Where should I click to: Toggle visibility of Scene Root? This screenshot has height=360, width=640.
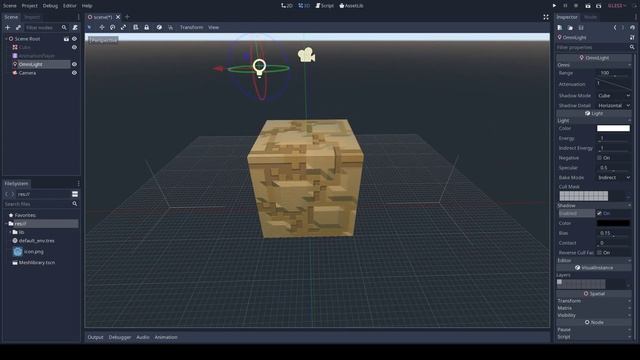click(x=74, y=39)
